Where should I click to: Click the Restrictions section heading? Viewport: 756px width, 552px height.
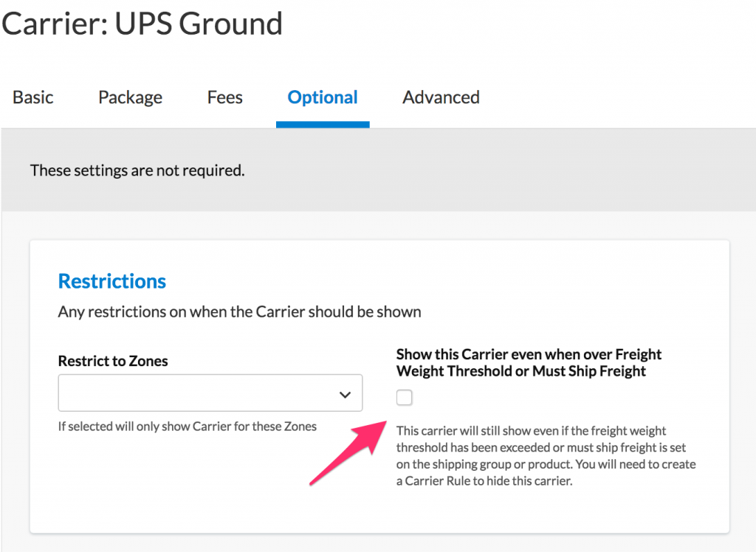click(x=112, y=281)
